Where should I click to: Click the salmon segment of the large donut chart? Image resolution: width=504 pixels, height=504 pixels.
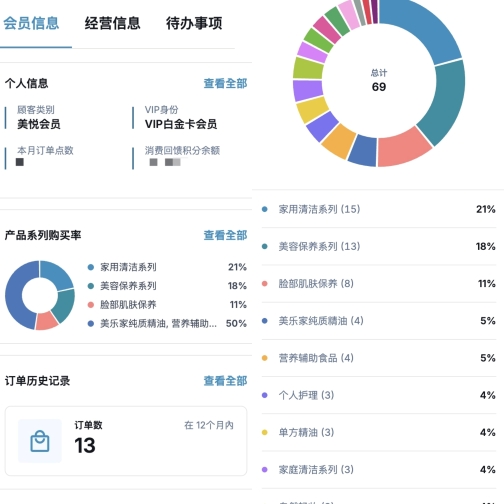click(402, 148)
